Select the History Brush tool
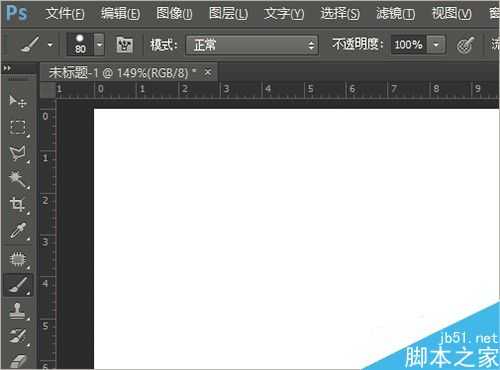Screen dimensions: 500x370 18,336
